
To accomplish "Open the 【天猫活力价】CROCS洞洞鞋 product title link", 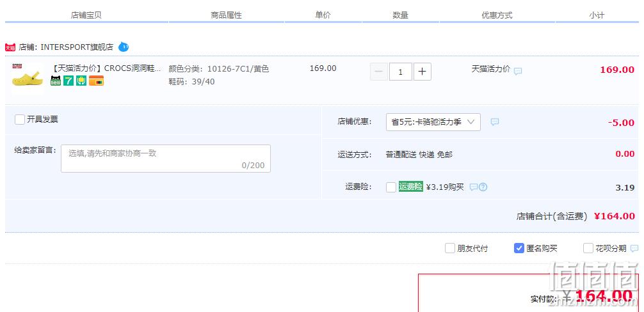I will (106, 68).
